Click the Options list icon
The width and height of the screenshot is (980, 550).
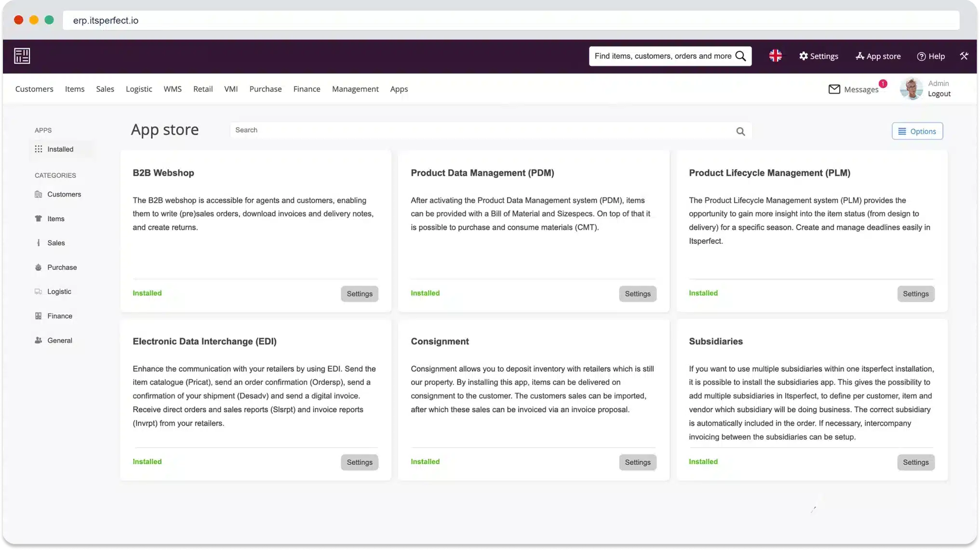[902, 131]
